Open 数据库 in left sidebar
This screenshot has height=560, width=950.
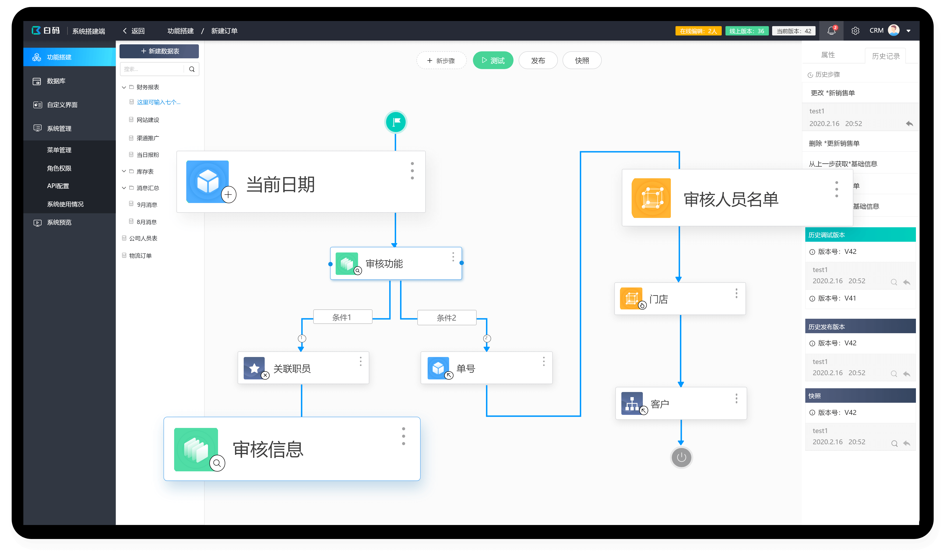56,81
